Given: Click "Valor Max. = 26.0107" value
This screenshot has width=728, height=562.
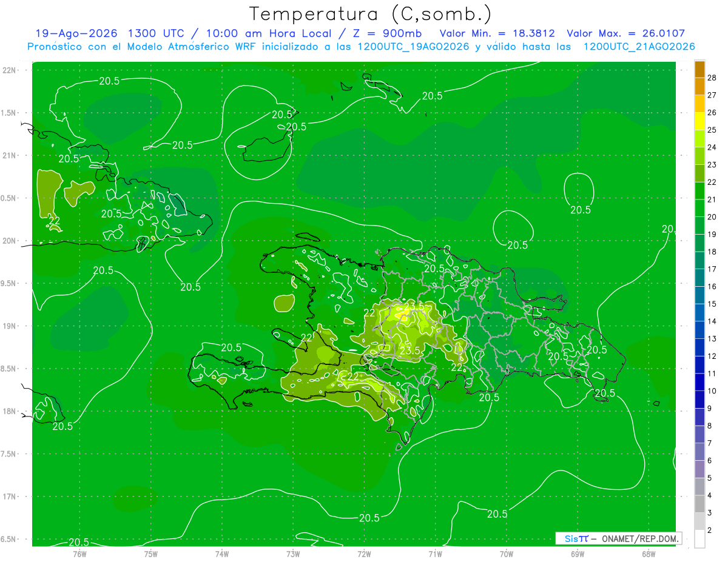Looking at the screenshot, I should [626, 33].
